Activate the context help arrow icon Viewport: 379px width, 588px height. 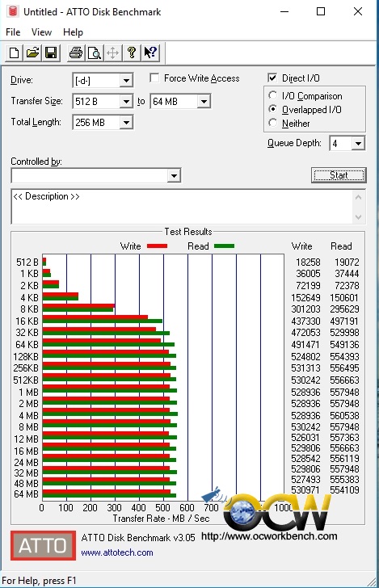coord(150,52)
